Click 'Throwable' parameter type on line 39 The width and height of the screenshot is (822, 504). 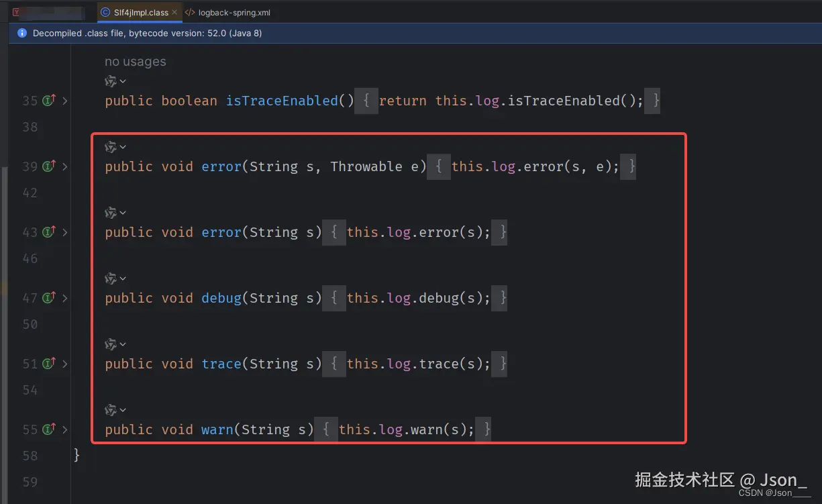(x=366, y=166)
